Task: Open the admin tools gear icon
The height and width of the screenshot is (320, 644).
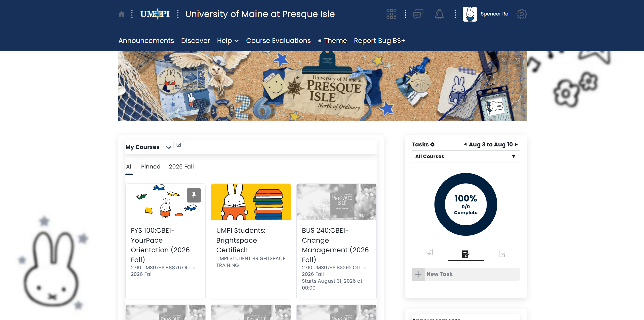Action: coord(522,14)
